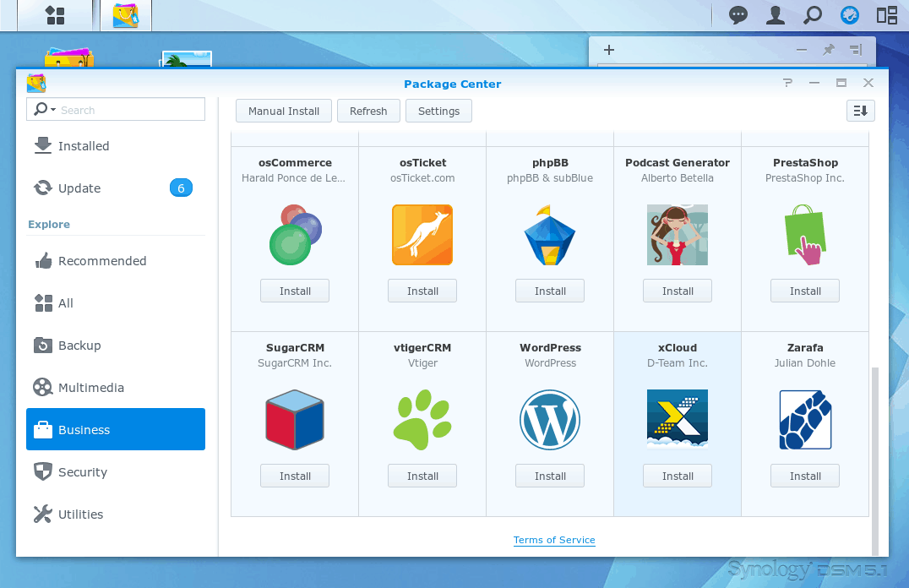Open the SugarCRM cube icon
Image resolution: width=909 pixels, height=588 pixels.
coord(295,420)
